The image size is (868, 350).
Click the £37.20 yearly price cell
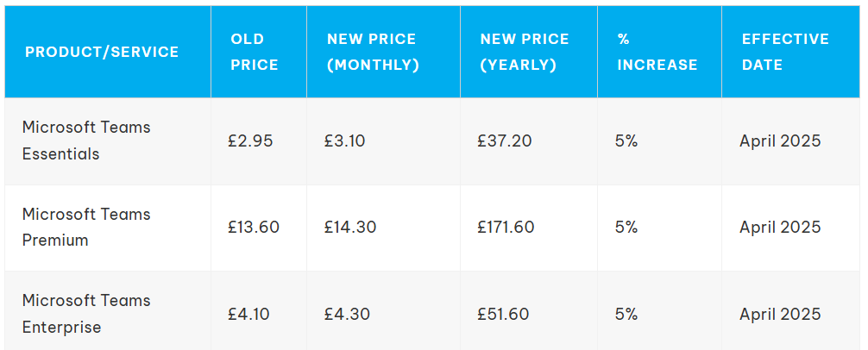[505, 141]
